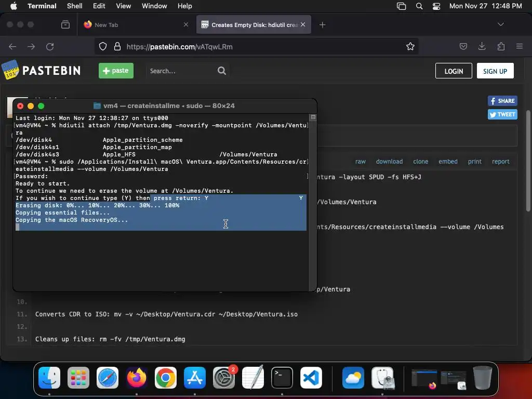
Task: Open the Terminal app menu
Action: coord(42,6)
